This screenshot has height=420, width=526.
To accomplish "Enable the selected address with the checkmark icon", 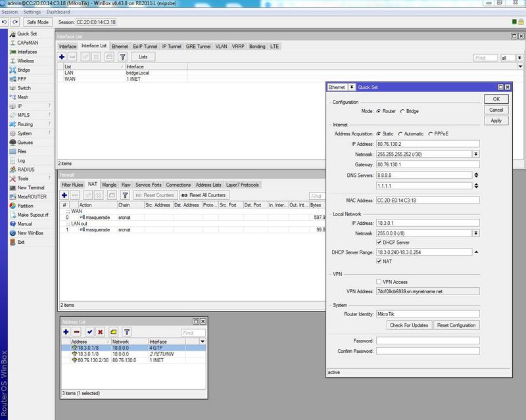I will (89, 332).
